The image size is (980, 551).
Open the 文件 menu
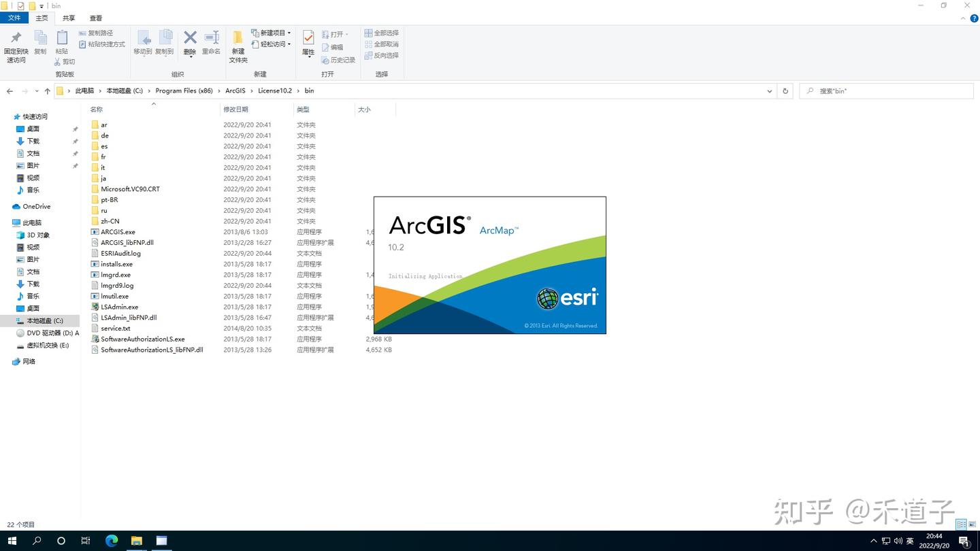[15, 18]
